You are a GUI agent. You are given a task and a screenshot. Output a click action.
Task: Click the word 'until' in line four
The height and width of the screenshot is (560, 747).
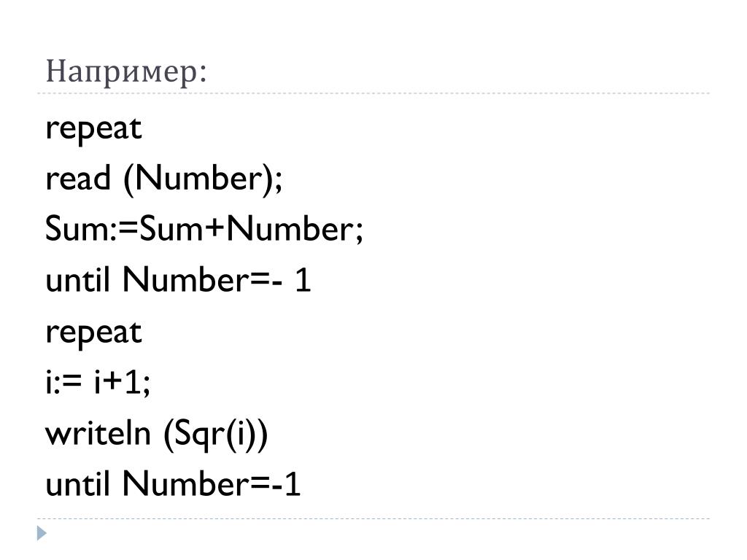[77, 279]
